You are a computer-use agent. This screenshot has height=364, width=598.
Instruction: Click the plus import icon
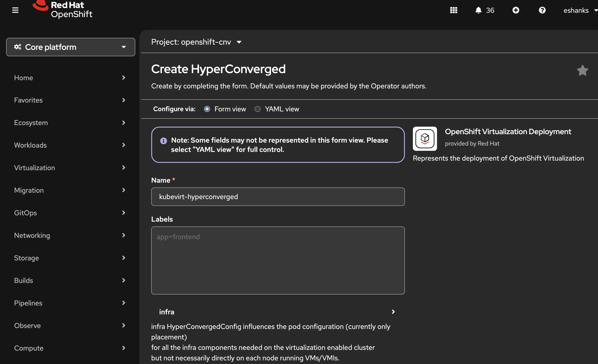(x=516, y=10)
